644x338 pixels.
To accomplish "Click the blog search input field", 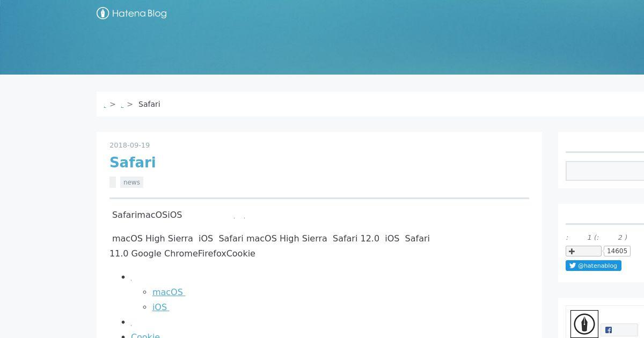I will (605, 171).
